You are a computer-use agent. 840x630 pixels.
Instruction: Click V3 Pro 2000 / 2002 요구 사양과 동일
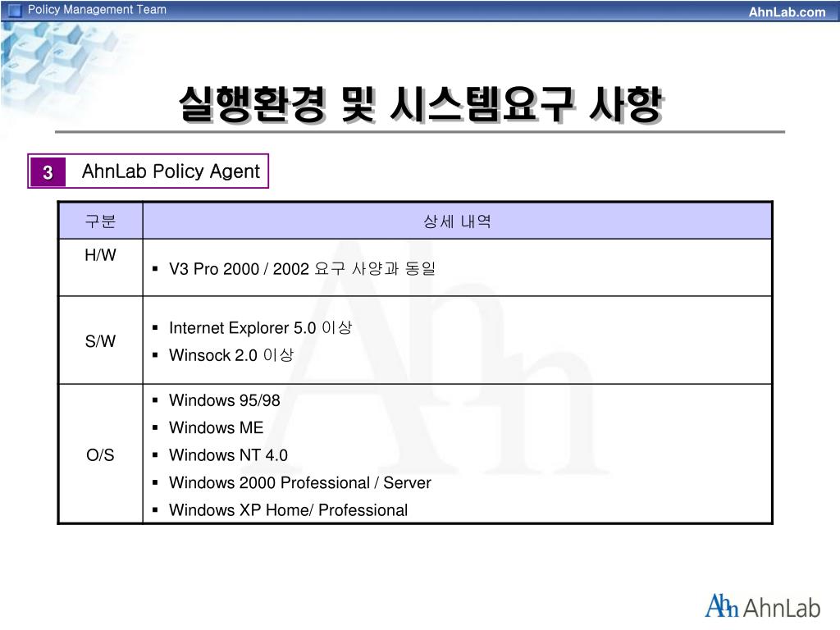(302, 268)
